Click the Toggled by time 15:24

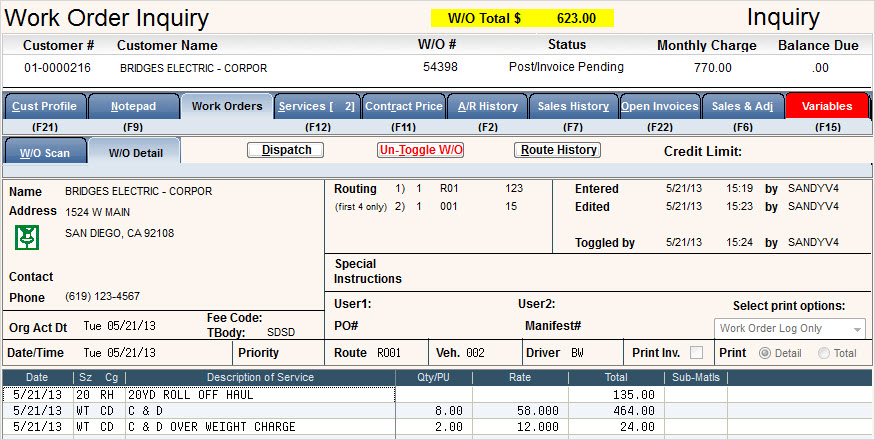click(x=739, y=243)
